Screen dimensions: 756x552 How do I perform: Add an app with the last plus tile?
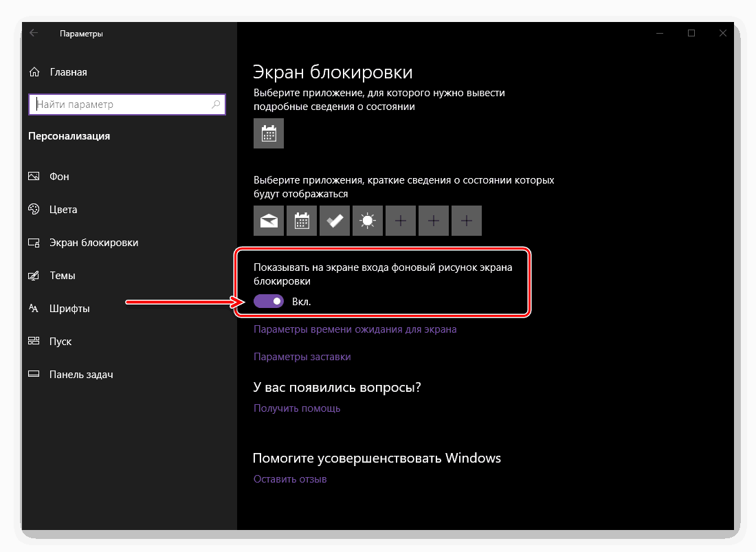[466, 221]
